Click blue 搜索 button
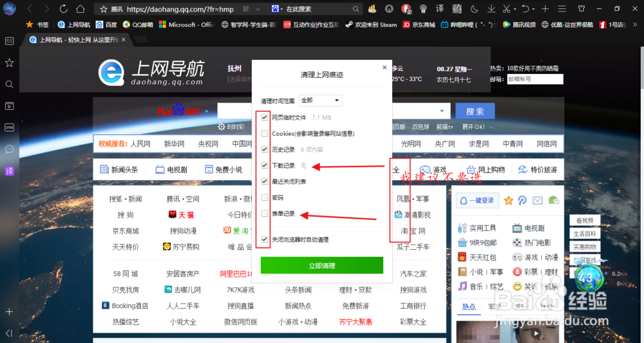 (x=475, y=111)
